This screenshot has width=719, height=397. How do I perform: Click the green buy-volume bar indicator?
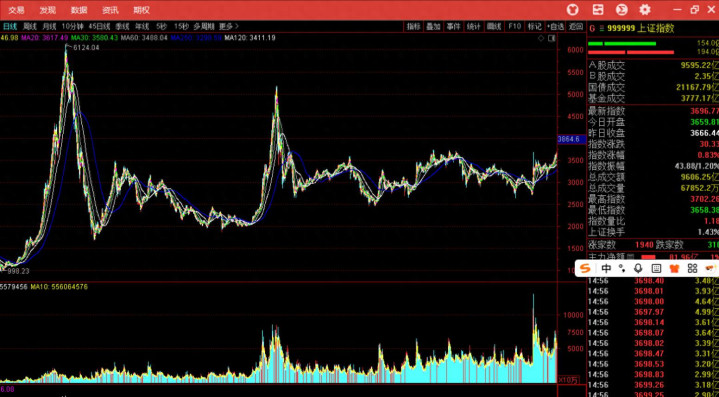622,44
